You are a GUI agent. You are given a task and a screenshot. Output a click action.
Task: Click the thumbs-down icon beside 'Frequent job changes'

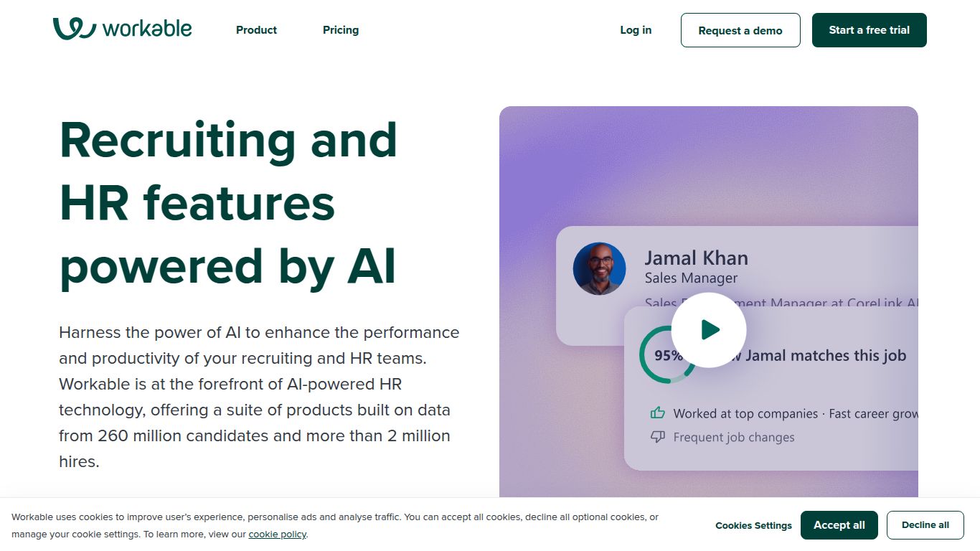[658, 435]
